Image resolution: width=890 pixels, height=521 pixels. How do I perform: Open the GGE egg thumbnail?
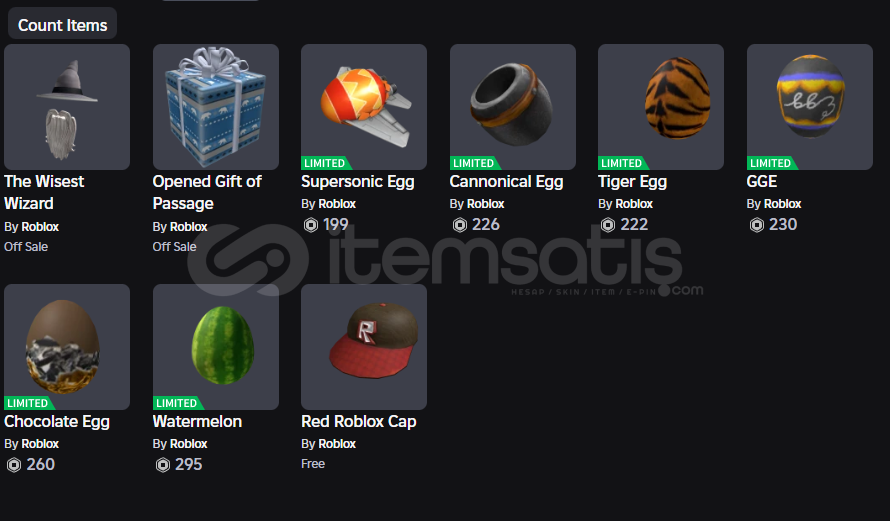pyautogui.click(x=809, y=107)
